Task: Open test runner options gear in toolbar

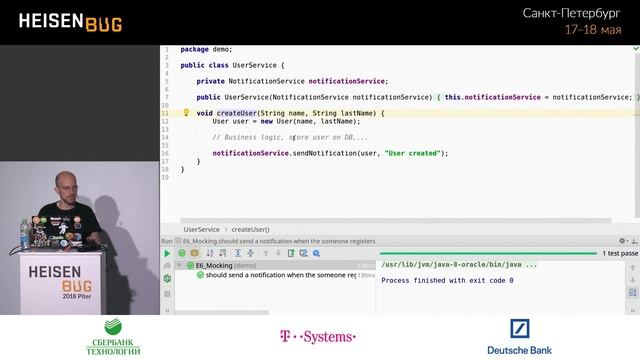Action: pos(316,253)
